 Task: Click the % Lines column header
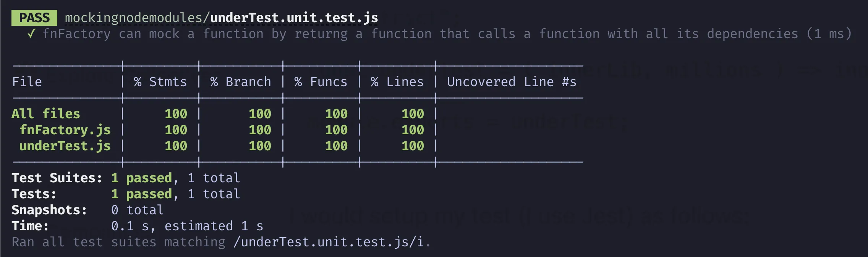[x=397, y=82]
